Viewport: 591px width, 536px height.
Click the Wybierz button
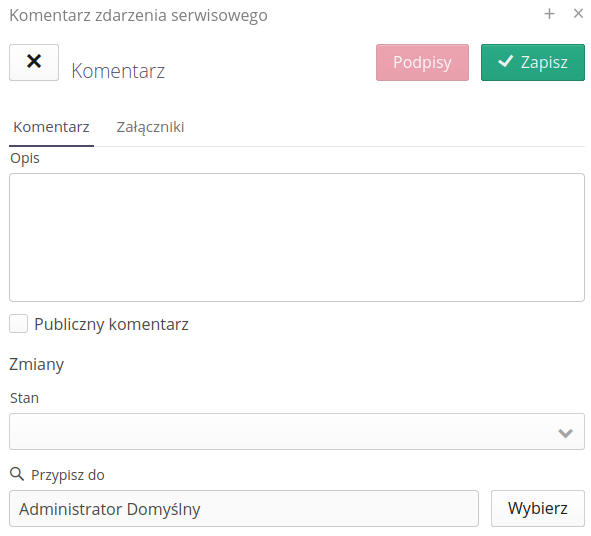coord(537,508)
